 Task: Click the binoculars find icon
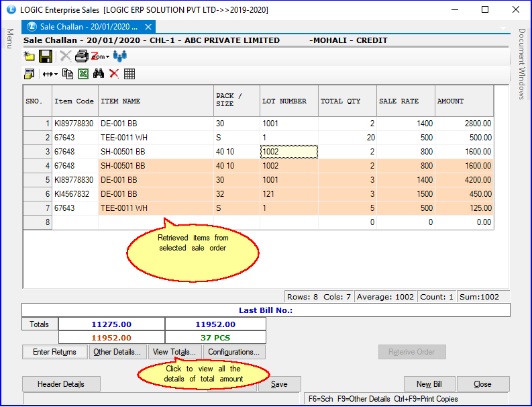(99, 73)
